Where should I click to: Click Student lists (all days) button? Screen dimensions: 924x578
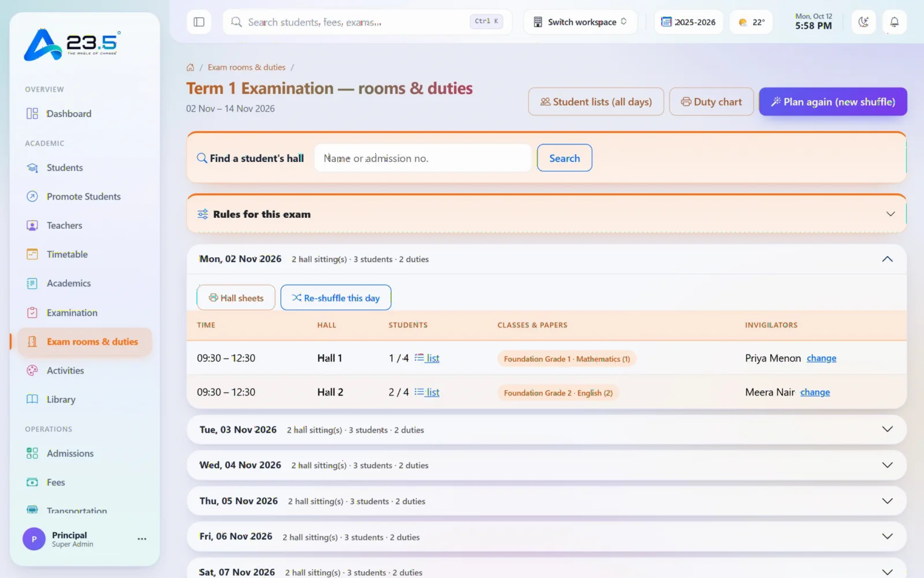(596, 102)
